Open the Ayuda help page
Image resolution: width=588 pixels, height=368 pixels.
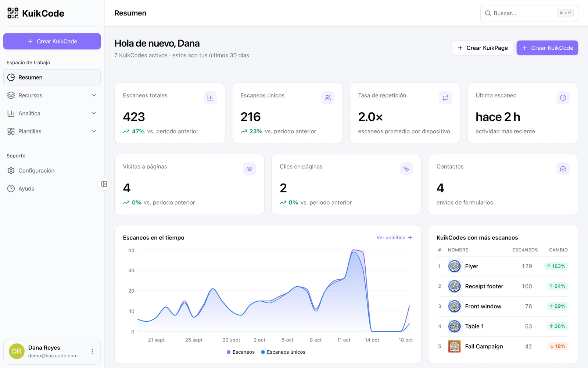tap(52, 188)
